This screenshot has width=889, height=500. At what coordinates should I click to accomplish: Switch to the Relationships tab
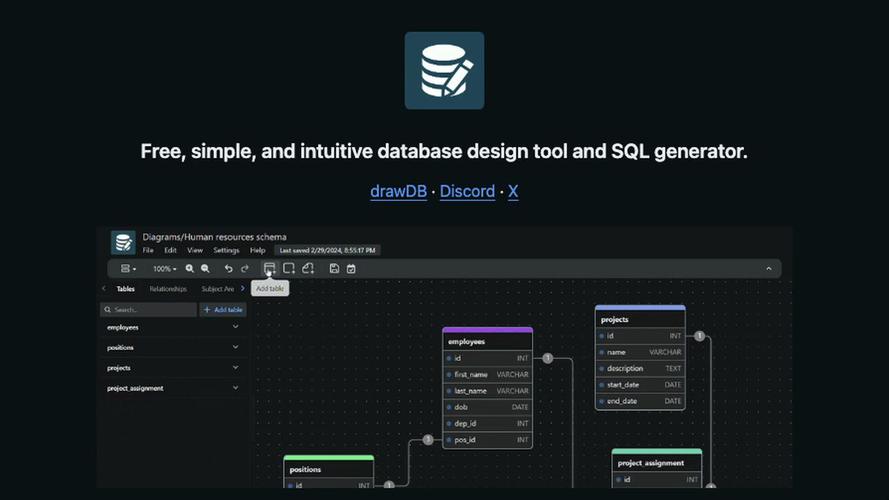point(168,289)
